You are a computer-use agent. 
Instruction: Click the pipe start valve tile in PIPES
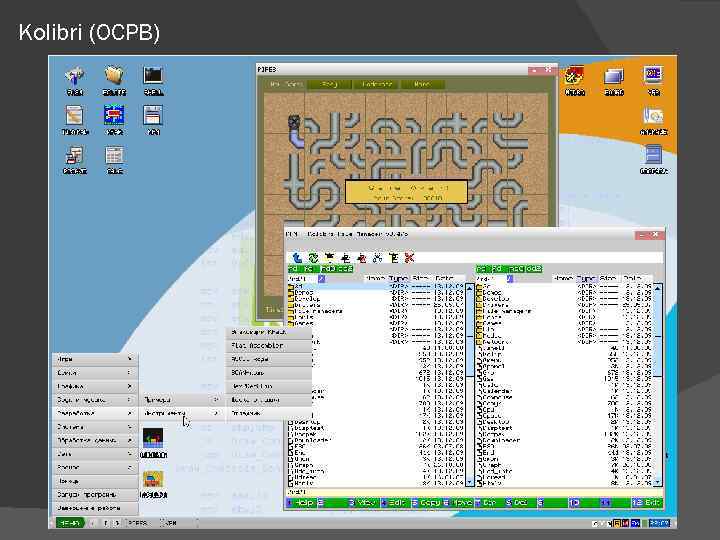click(294, 122)
